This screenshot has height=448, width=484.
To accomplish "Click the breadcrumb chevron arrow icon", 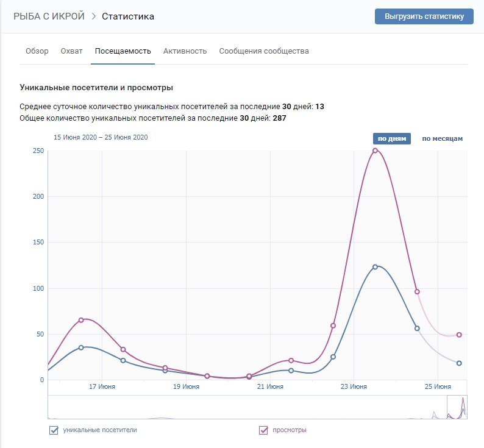I will (x=93, y=16).
